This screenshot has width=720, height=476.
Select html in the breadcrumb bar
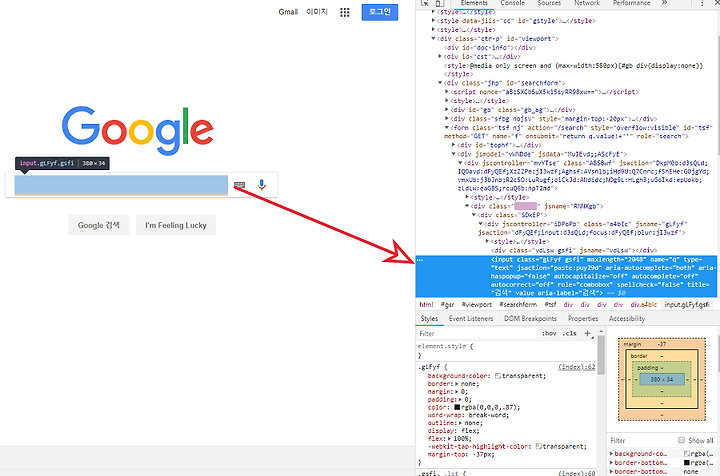426,305
